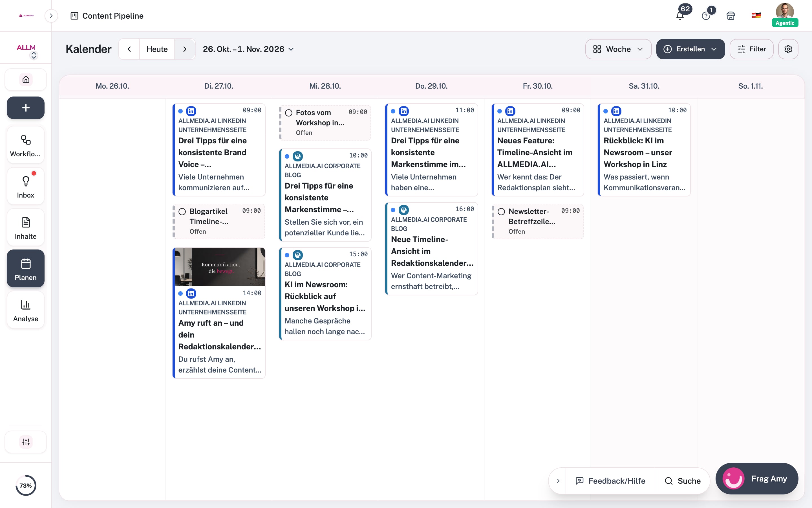The image size is (812, 508).
Task: Open the sliders settings icon in sidebar
Action: 26,442
